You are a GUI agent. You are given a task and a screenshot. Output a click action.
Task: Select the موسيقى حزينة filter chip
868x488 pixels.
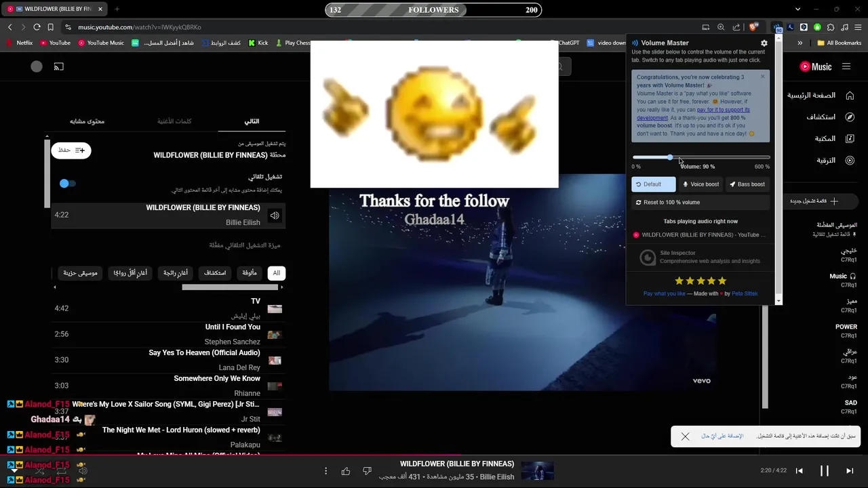(x=81, y=272)
